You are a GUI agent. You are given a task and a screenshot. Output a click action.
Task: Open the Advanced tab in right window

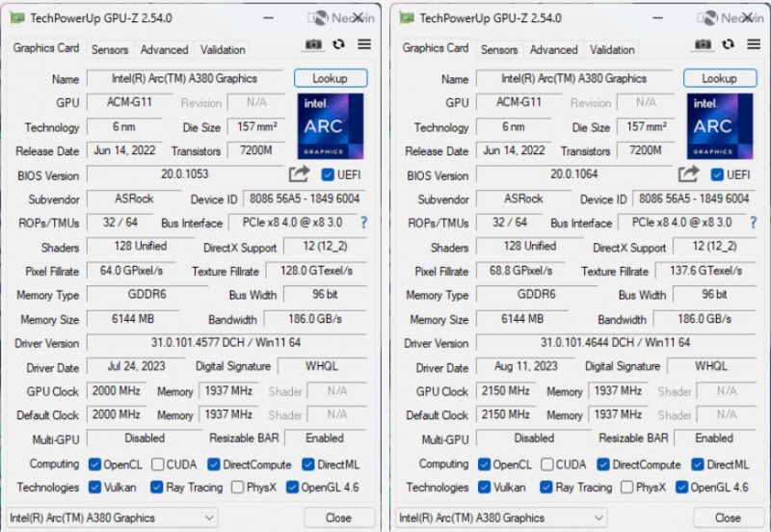tap(554, 50)
